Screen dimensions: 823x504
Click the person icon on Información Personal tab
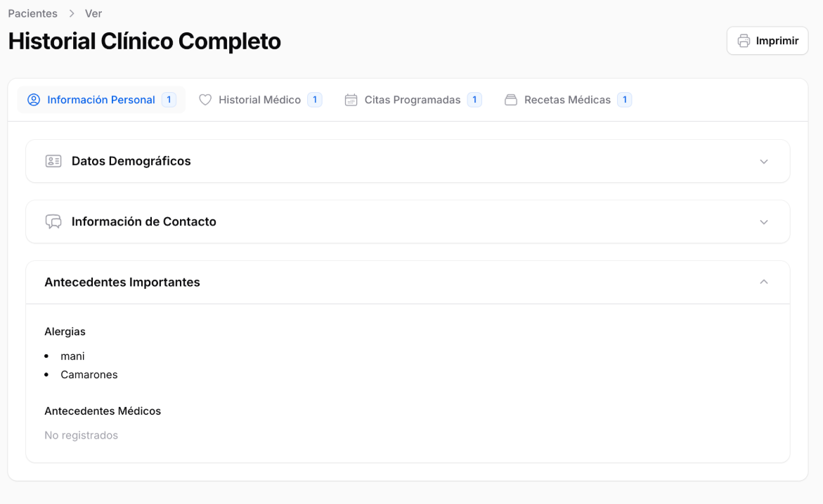click(x=34, y=100)
